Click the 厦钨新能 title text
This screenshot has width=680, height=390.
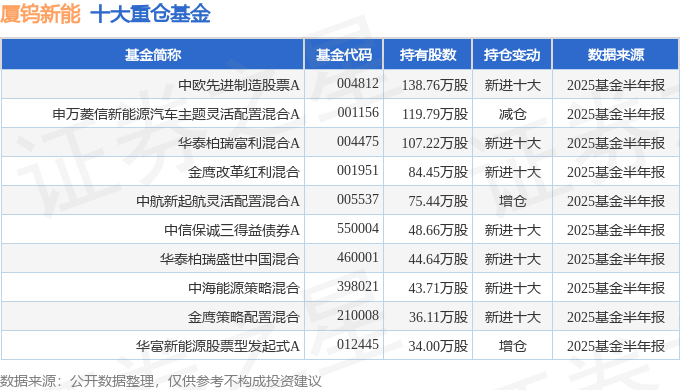click(x=40, y=14)
